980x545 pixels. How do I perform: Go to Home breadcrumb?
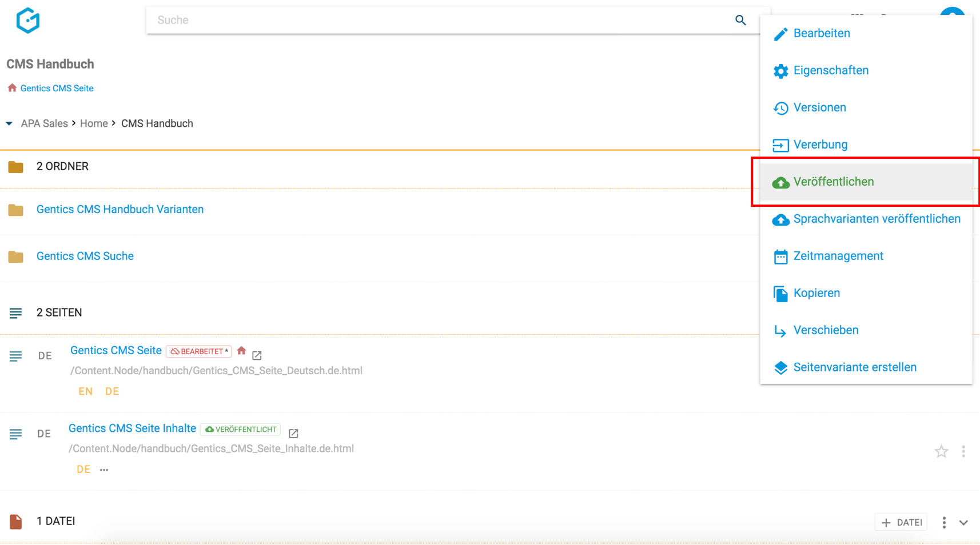(94, 123)
